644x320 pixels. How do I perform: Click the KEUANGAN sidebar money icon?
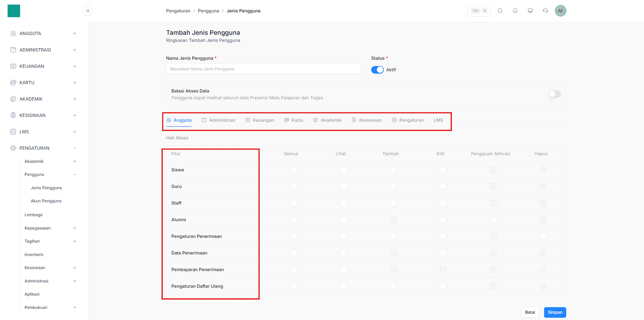(13, 66)
